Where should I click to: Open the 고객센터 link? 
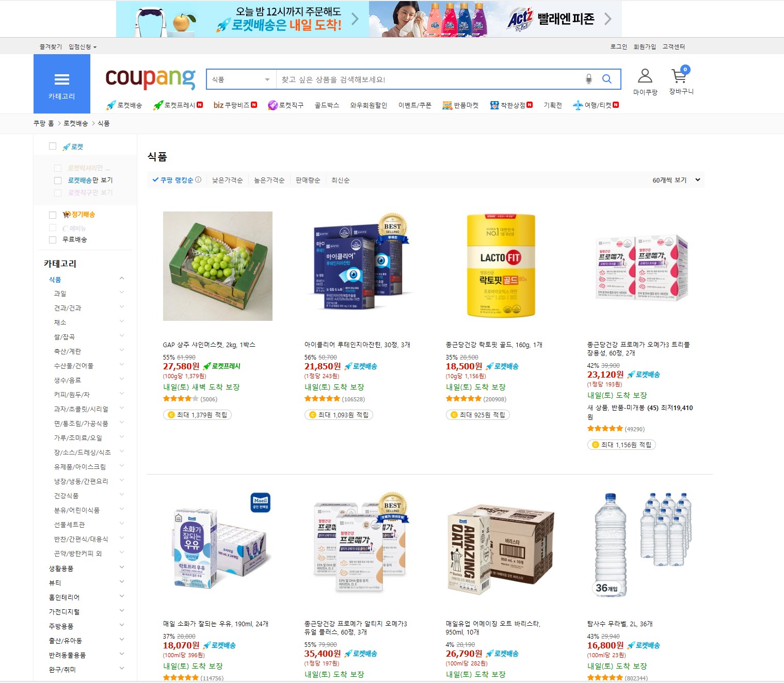[674, 46]
